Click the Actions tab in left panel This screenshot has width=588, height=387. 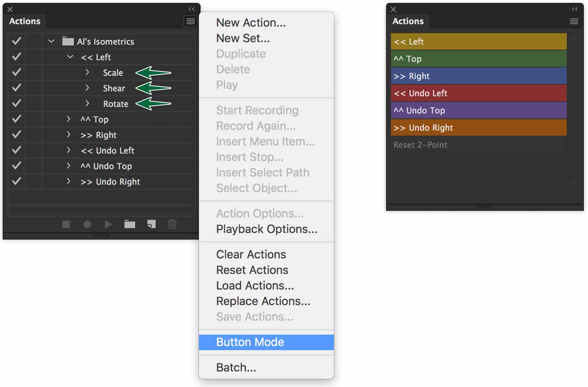click(25, 21)
